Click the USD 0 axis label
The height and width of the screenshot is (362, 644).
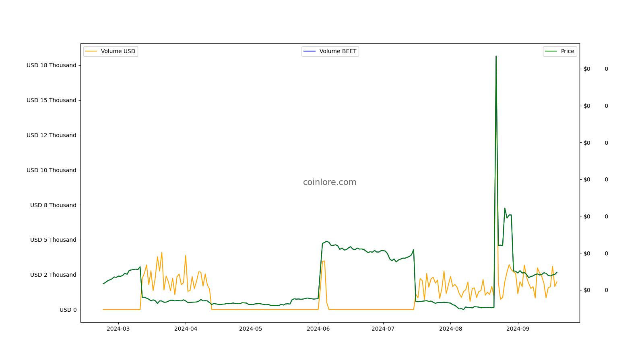coord(68,310)
